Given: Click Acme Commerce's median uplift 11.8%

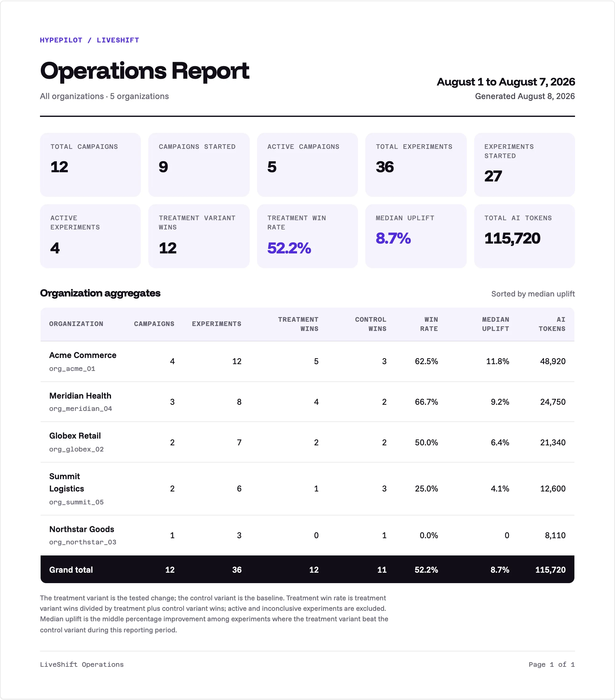Looking at the screenshot, I should (x=498, y=361).
